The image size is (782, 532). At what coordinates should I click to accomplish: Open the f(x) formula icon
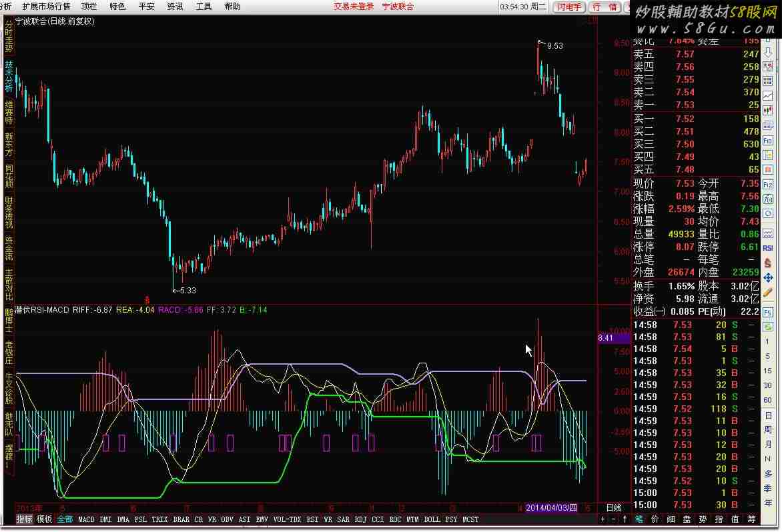click(x=768, y=199)
